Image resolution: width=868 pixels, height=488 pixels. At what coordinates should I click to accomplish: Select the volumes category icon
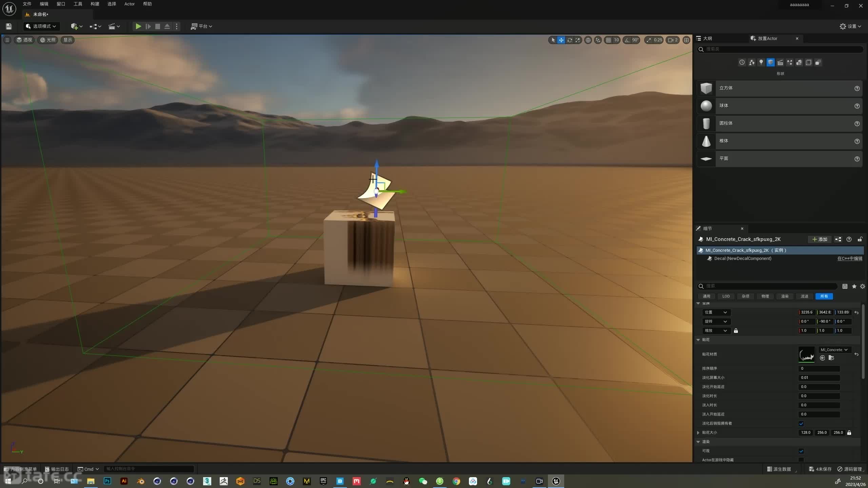tap(809, 62)
